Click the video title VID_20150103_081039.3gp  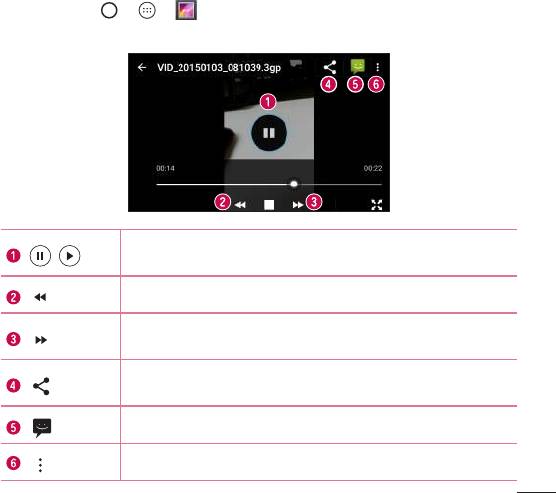pyautogui.click(x=219, y=68)
